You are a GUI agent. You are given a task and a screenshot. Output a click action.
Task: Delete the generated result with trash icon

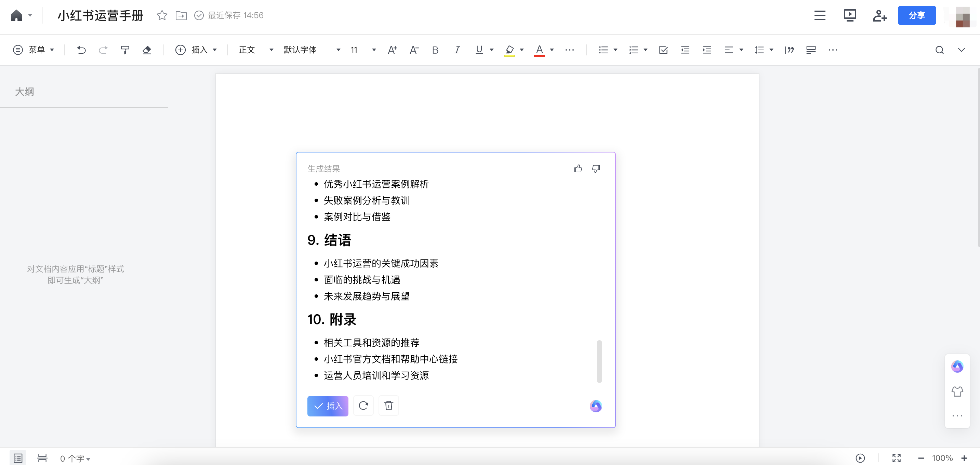388,406
